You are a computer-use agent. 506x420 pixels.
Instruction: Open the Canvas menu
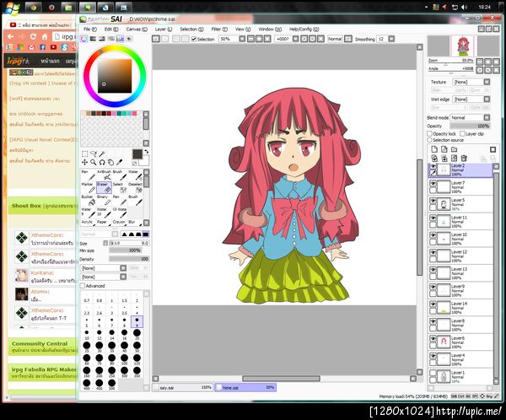click(137, 29)
